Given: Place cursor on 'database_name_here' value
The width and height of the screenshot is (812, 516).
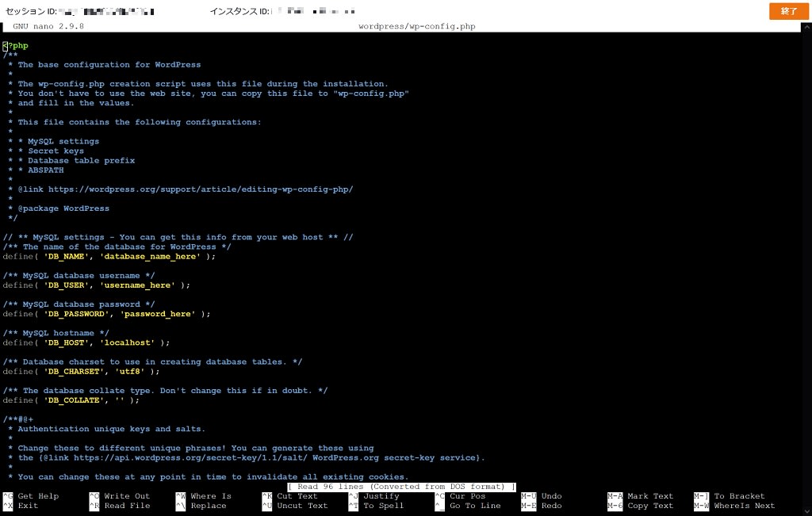Looking at the screenshot, I should (150, 257).
